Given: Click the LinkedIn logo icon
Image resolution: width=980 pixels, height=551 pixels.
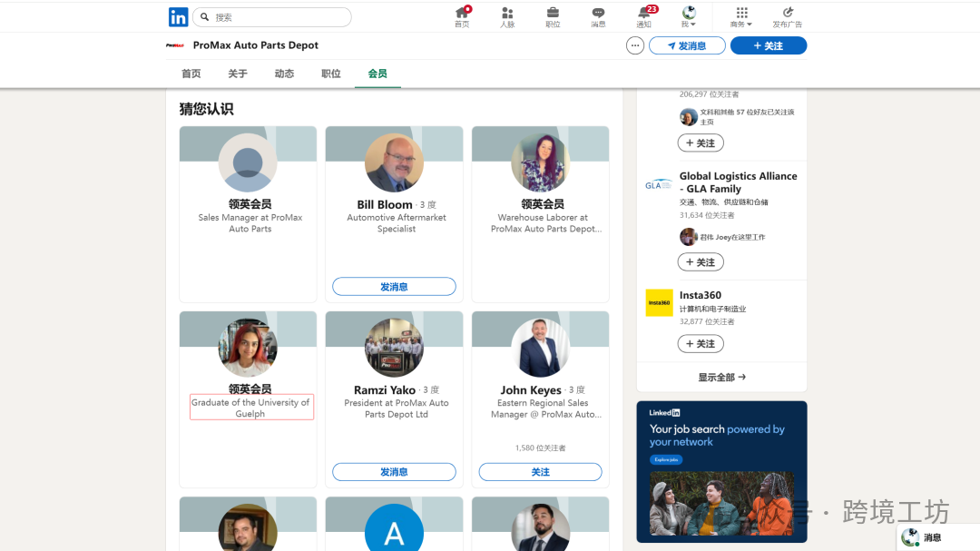Looking at the screenshot, I should pyautogui.click(x=178, y=17).
